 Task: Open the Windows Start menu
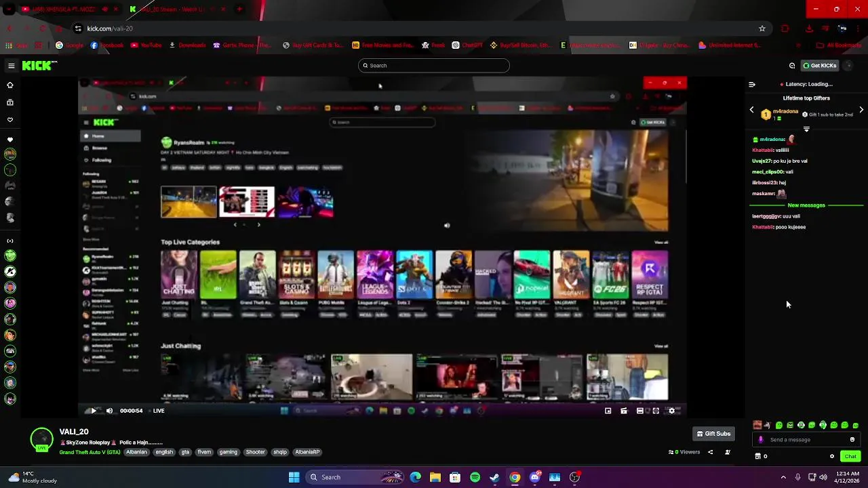(x=294, y=477)
